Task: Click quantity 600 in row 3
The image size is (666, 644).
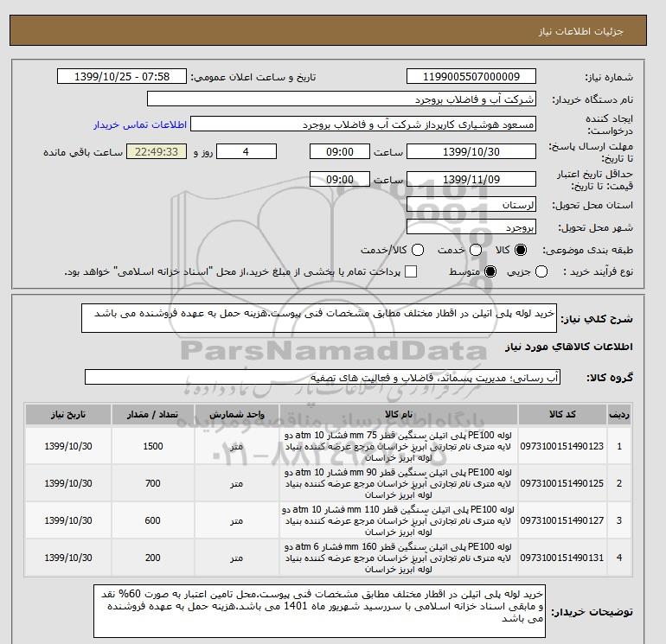Action: pyautogui.click(x=153, y=520)
